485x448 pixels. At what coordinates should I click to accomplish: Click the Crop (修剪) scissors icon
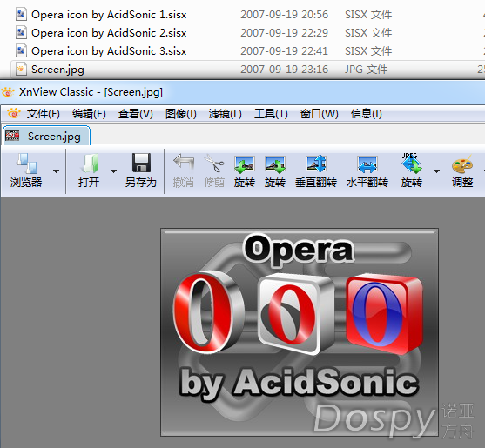[x=214, y=164]
